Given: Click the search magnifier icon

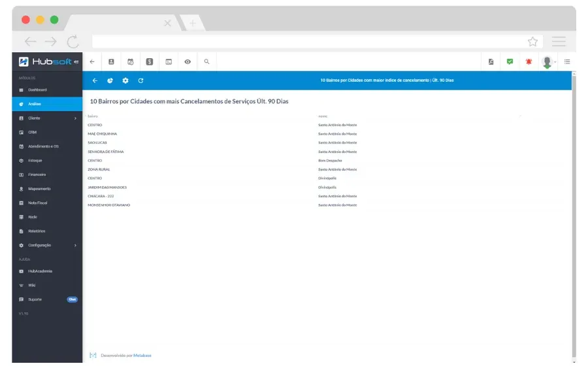Looking at the screenshot, I should (206, 61).
